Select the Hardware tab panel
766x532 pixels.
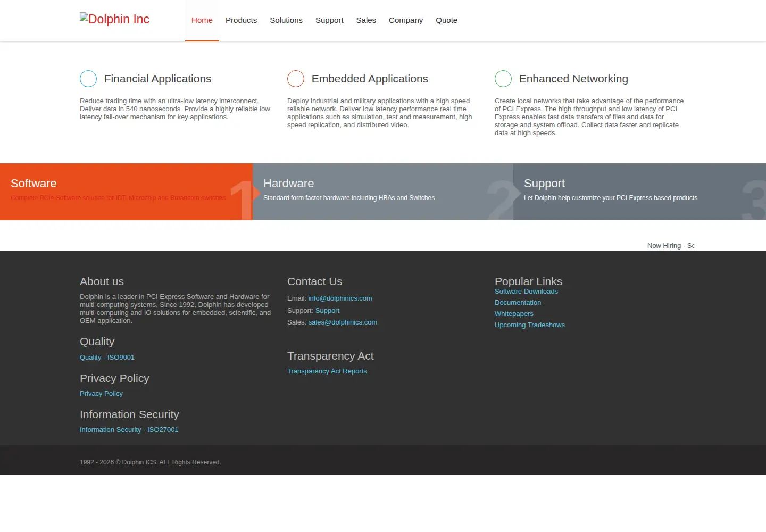tap(383, 192)
